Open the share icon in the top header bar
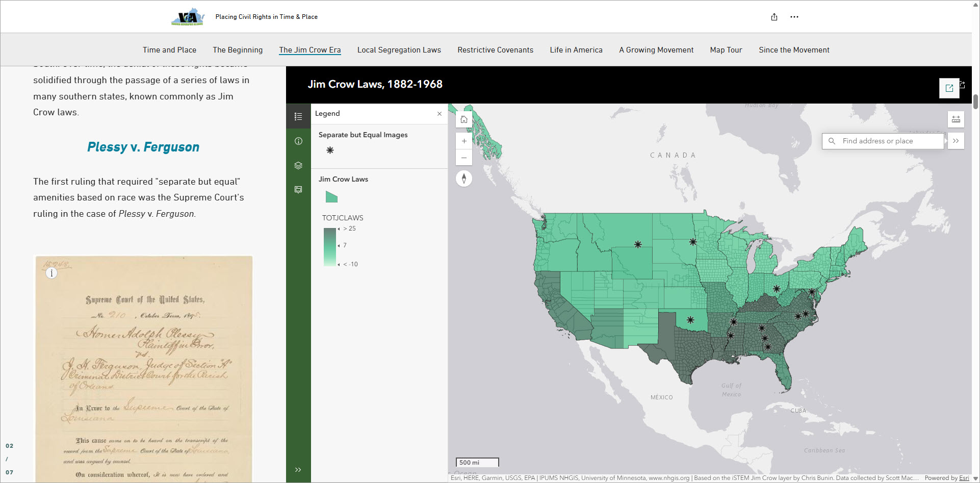 pyautogui.click(x=774, y=16)
